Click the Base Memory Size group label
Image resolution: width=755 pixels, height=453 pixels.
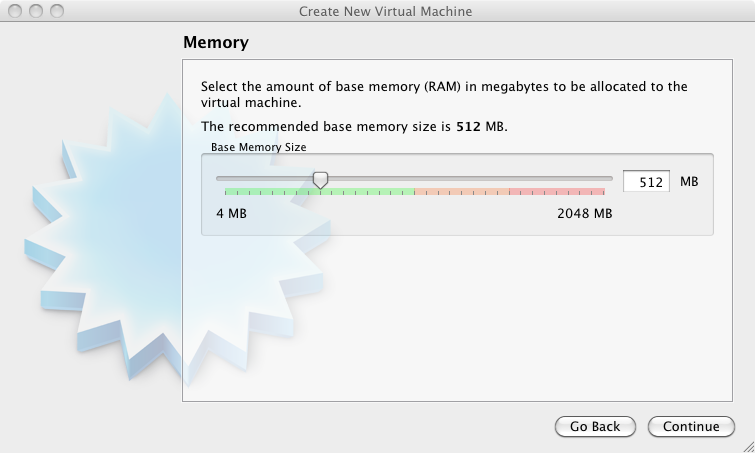pyautogui.click(x=259, y=147)
